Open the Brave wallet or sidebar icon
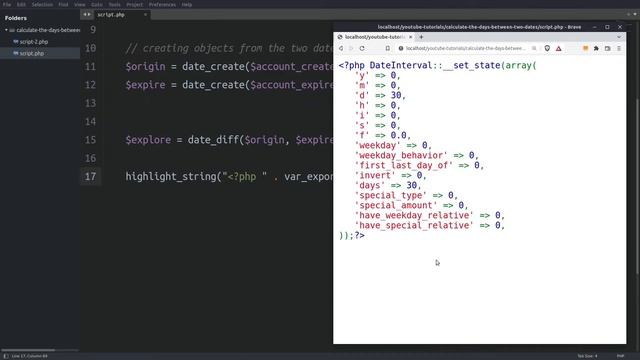The width and height of the screenshot is (640, 360). pyautogui.click(x=608, y=48)
